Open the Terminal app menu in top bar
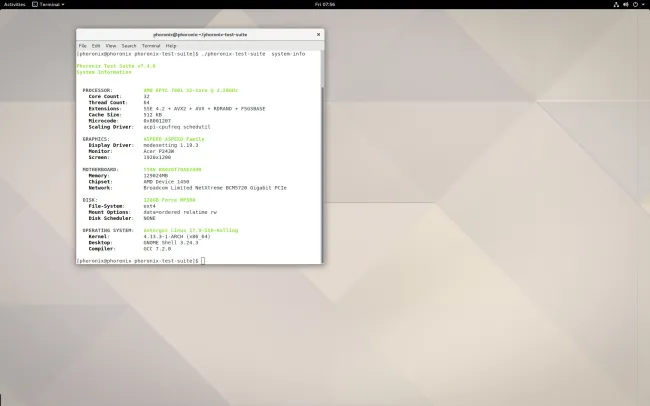The height and width of the screenshot is (406, 650). pyautogui.click(x=49, y=5)
